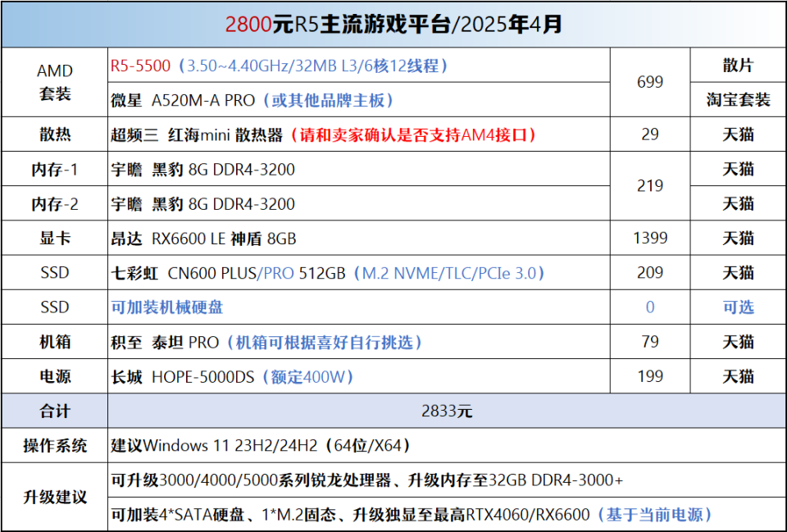Select the 1399 price cell

650,238
